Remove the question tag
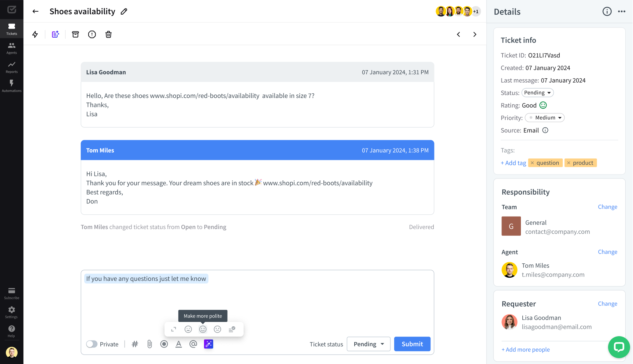The height and width of the screenshot is (364, 633). [532, 163]
